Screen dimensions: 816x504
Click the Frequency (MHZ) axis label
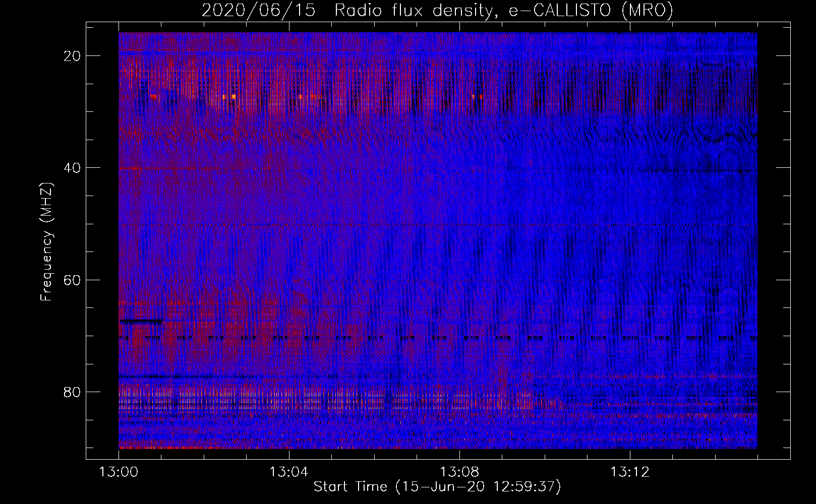(x=46, y=242)
